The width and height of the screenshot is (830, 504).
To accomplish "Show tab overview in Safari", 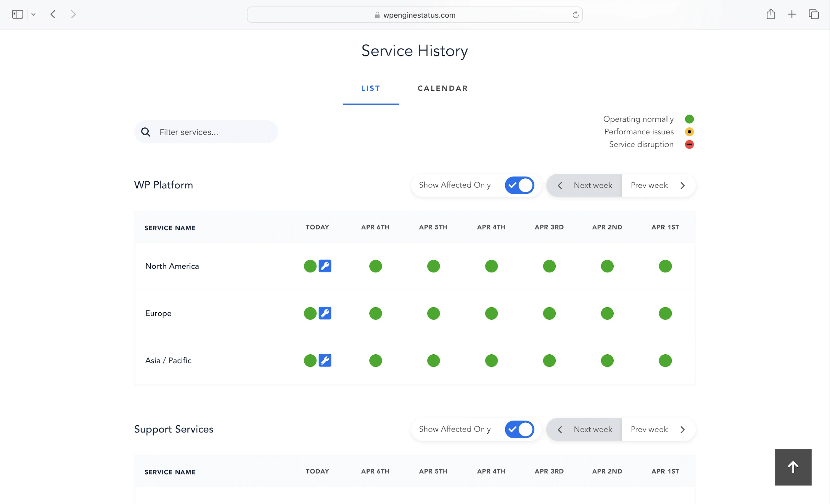I will click(x=813, y=14).
